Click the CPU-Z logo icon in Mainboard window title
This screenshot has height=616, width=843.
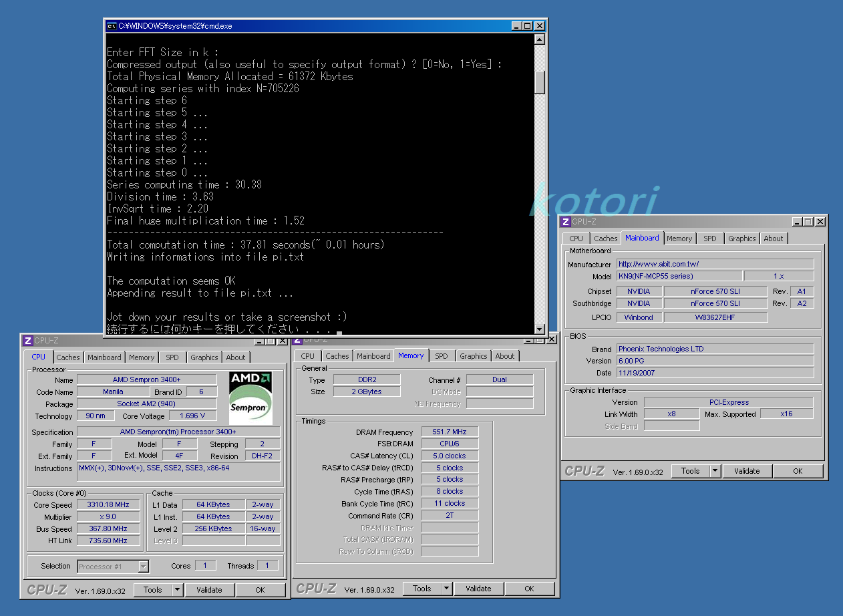pyautogui.click(x=566, y=222)
